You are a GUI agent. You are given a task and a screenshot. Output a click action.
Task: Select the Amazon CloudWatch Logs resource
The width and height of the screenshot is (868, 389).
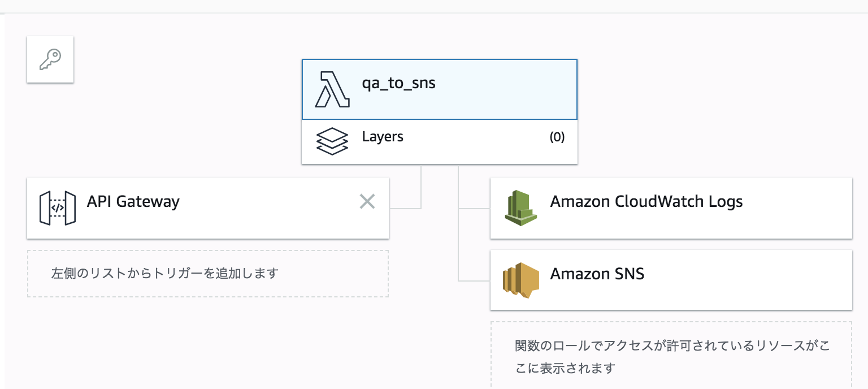[x=671, y=208]
